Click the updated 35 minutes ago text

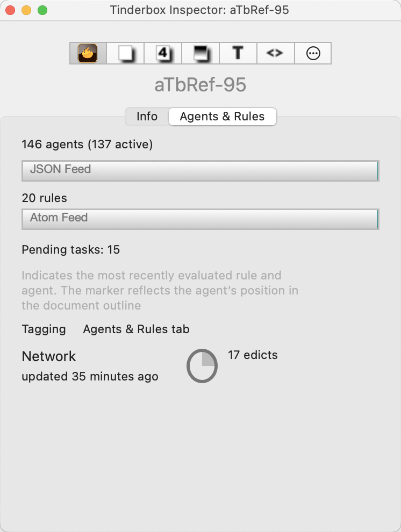click(x=89, y=377)
